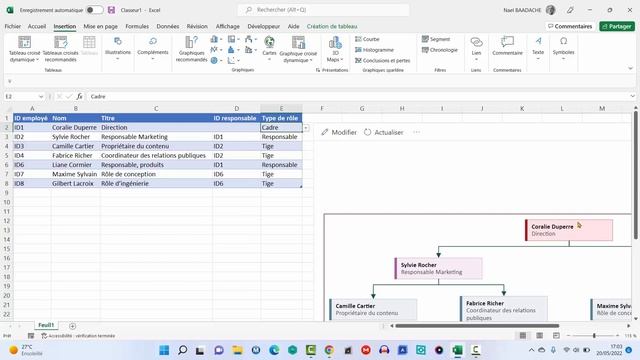Click Actualiser in the diagram pane

[x=384, y=132]
